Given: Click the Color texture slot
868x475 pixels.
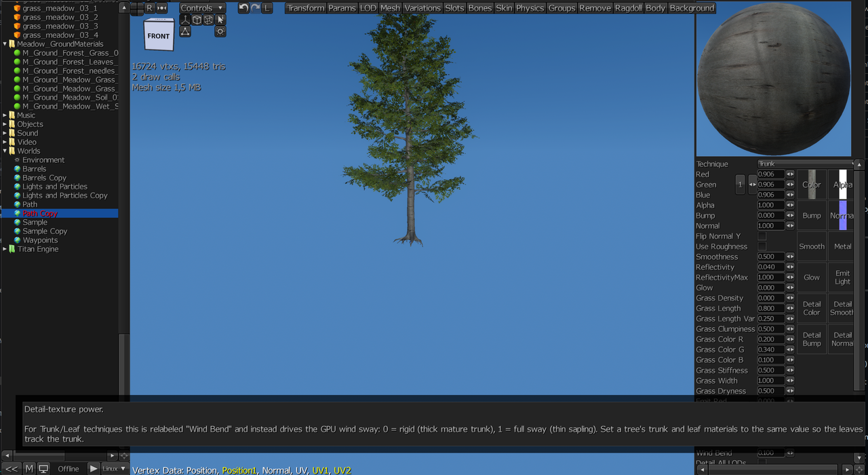Looking at the screenshot, I should tap(812, 185).
